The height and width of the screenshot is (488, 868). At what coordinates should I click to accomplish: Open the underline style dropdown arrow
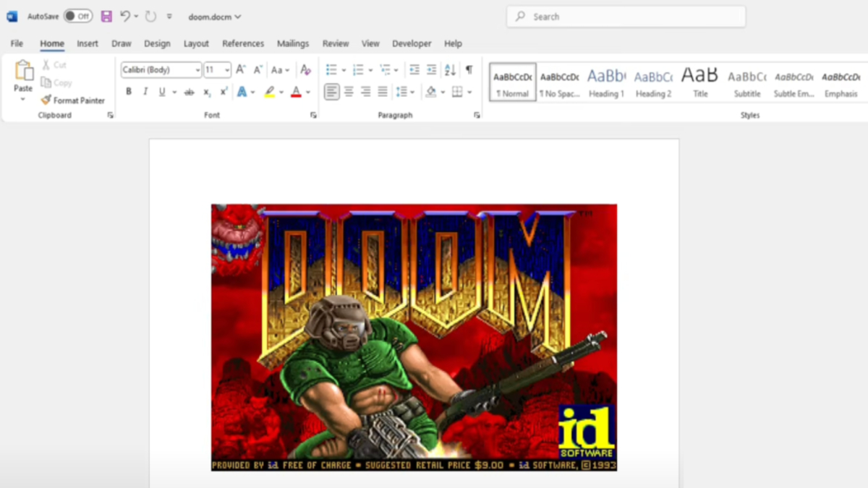pos(174,92)
